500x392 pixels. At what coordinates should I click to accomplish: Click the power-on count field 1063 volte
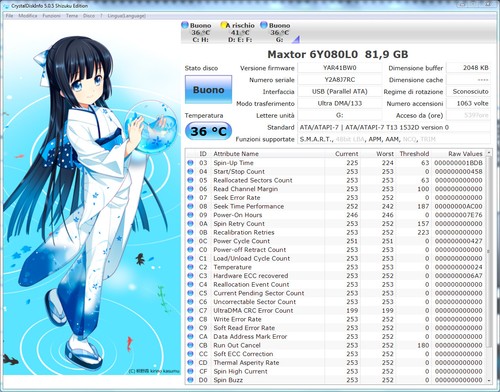[x=468, y=103]
